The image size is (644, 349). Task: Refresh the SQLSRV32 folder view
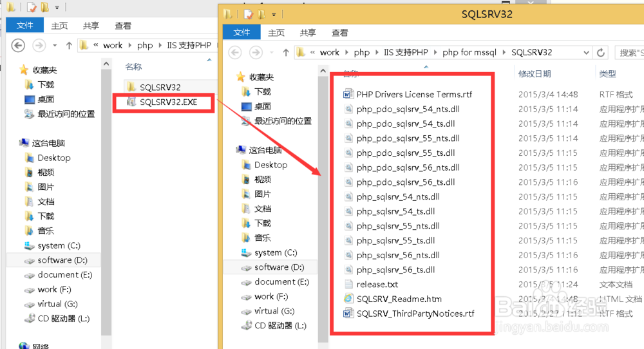[x=600, y=53]
